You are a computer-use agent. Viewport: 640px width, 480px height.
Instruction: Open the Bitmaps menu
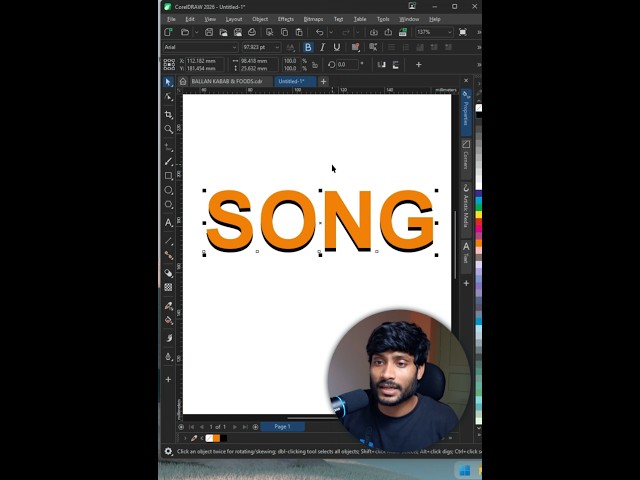pyautogui.click(x=313, y=19)
